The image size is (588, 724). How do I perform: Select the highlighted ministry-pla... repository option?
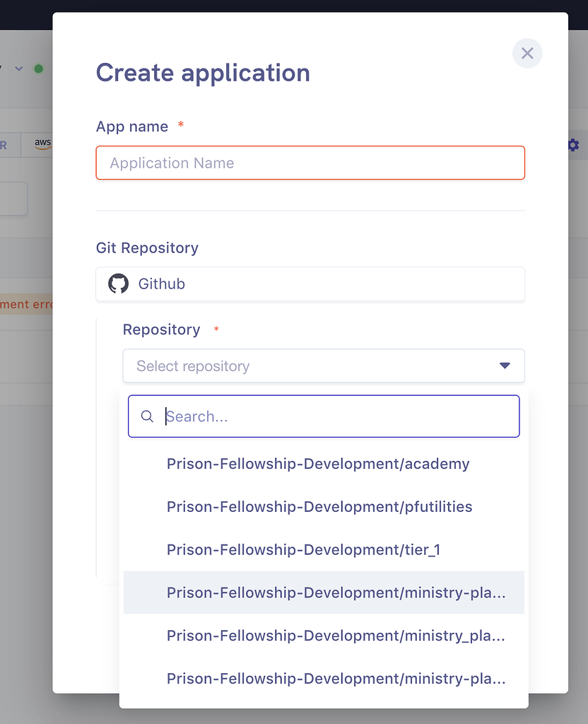[336, 592]
